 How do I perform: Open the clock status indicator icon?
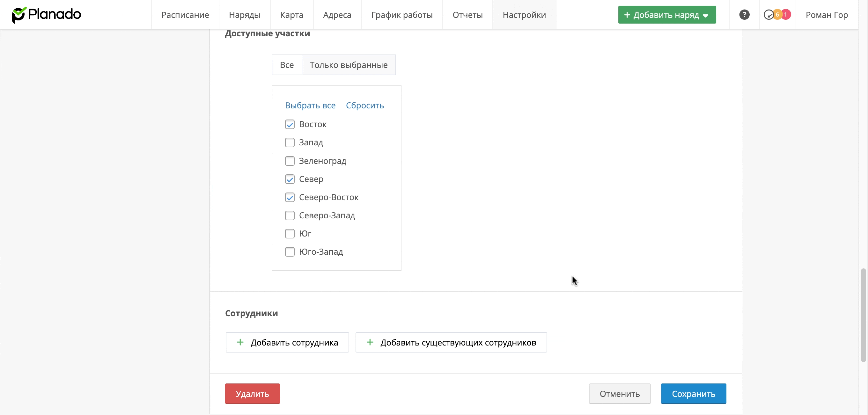pos(768,15)
